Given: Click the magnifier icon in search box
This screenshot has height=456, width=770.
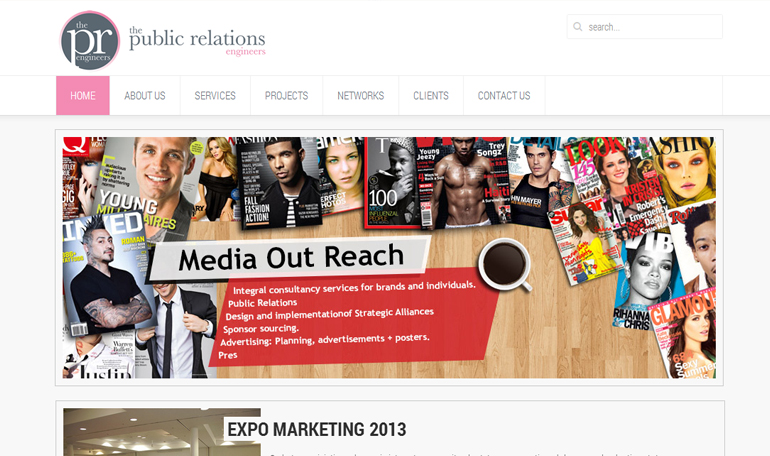Looking at the screenshot, I should pyautogui.click(x=578, y=27).
